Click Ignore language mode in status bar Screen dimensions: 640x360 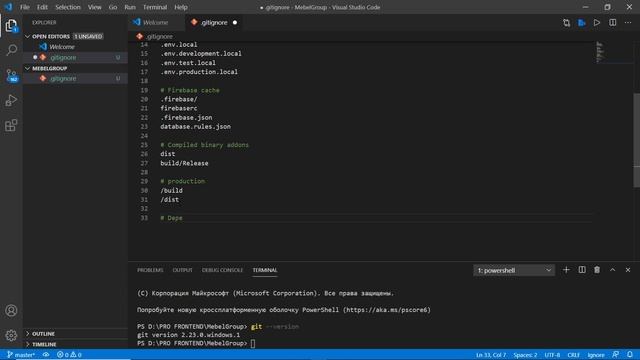coord(596,355)
